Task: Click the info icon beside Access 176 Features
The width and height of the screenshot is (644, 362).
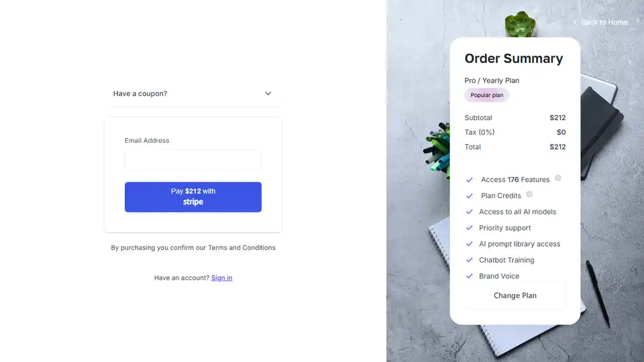Action: (557, 178)
